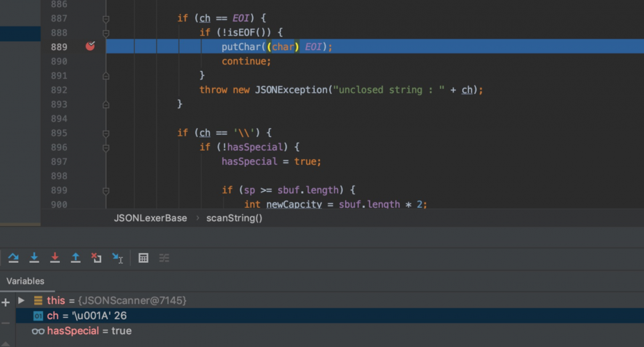The height and width of the screenshot is (347, 644).
Task: Click 'sbuf.length' on line 899
Action: pos(308,190)
